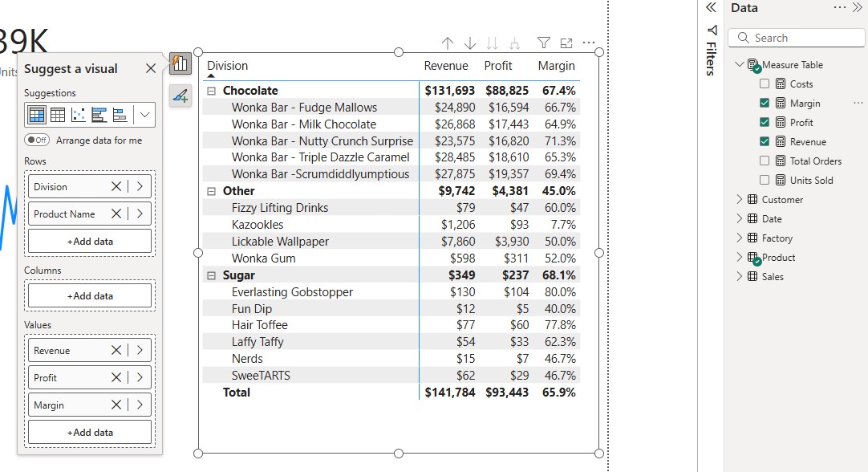Viewport: 868px width, 472px height.
Task: Remove Product Name from Rows
Action: tap(116, 214)
